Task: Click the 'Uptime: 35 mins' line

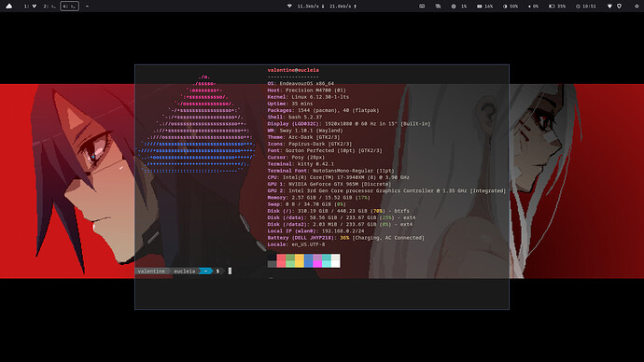Action: (x=290, y=104)
